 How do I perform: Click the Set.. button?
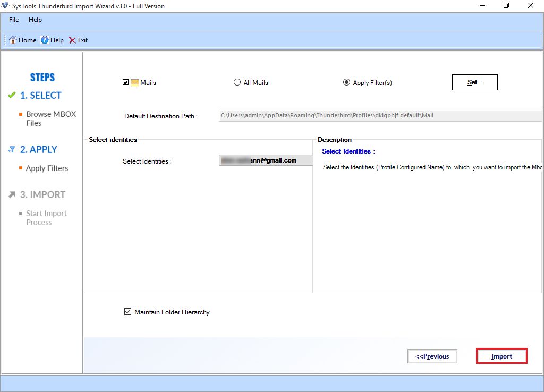pos(474,82)
